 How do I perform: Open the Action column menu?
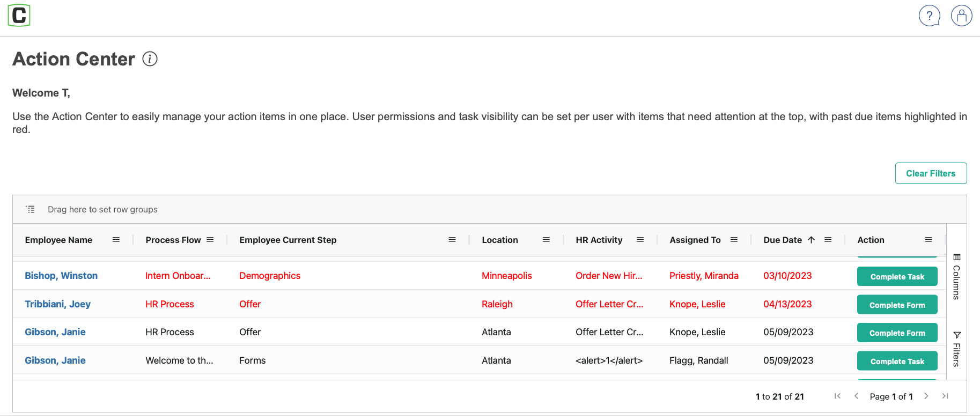[x=928, y=240]
